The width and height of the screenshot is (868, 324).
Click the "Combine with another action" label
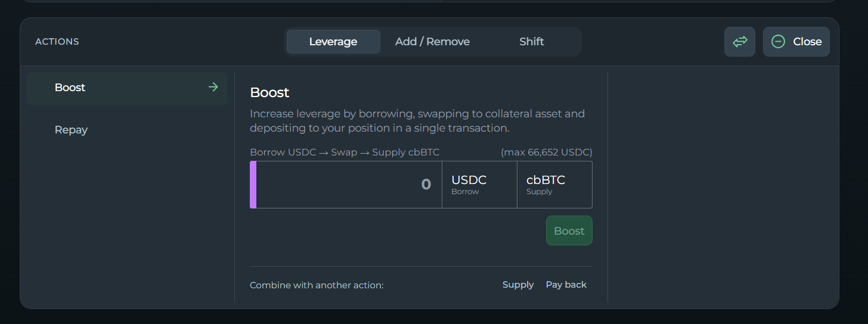pos(317,285)
